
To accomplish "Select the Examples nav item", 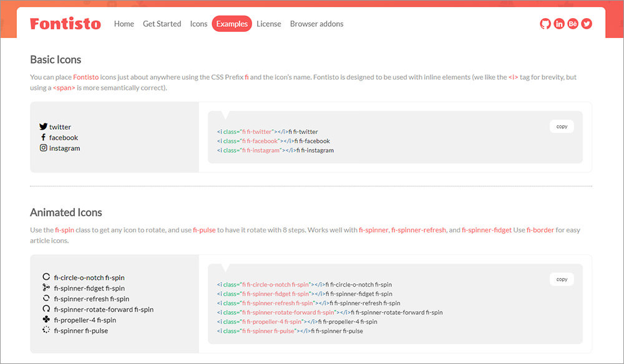I will 232,24.
